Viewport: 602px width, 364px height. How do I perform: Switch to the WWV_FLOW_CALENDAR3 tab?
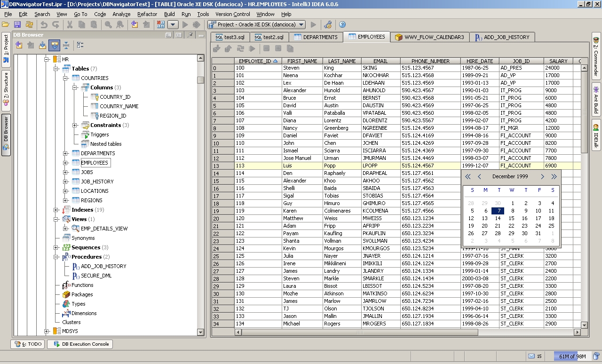tap(429, 37)
